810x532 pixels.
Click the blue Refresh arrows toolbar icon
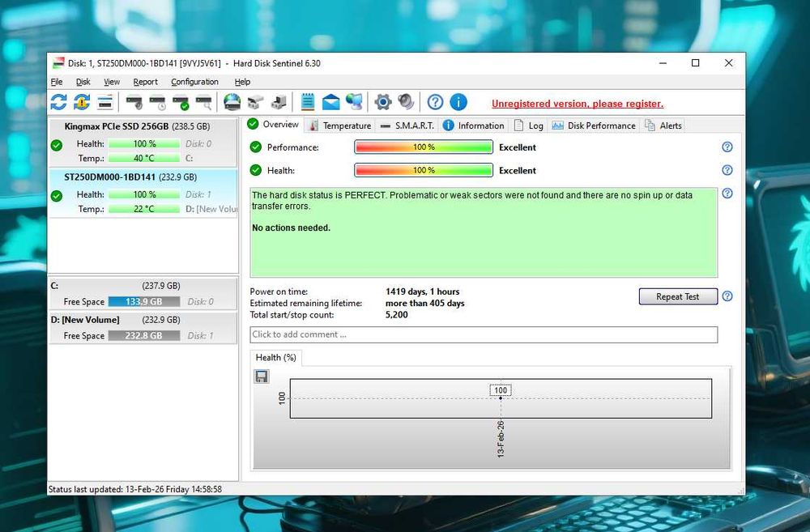pos(58,102)
